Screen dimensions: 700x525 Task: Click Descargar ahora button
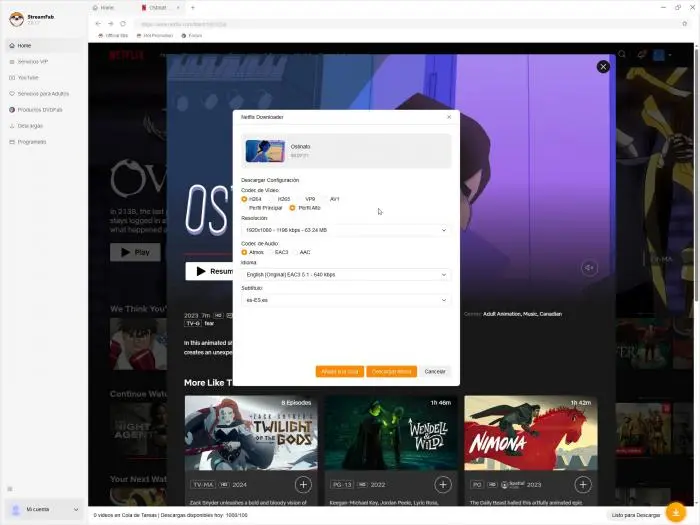click(x=392, y=371)
